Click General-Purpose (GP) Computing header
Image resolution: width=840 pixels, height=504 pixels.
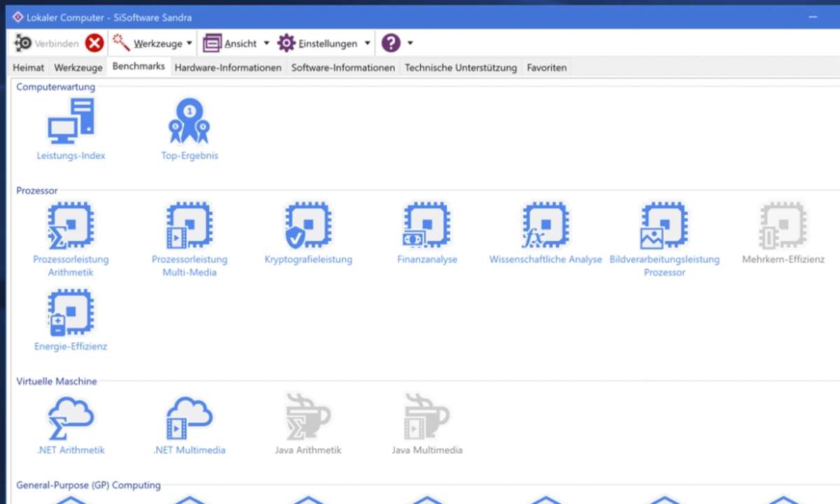88,485
